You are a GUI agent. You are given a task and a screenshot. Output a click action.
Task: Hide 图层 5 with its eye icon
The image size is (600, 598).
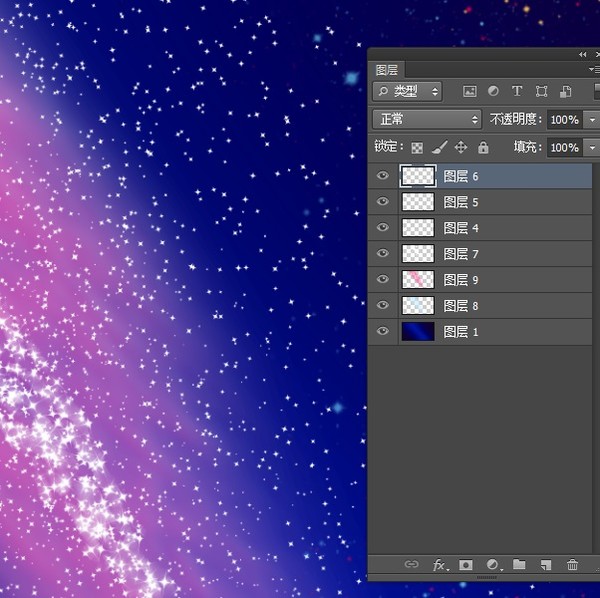[x=382, y=201]
